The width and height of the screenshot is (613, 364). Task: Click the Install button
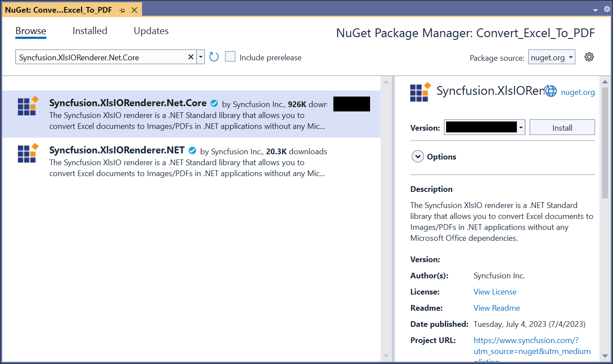click(x=562, y=128)
